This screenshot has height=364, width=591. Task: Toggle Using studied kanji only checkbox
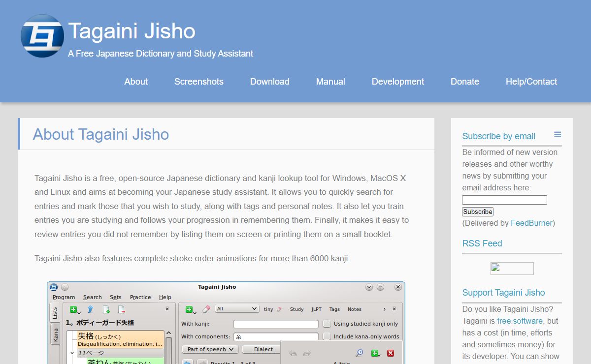327,324
